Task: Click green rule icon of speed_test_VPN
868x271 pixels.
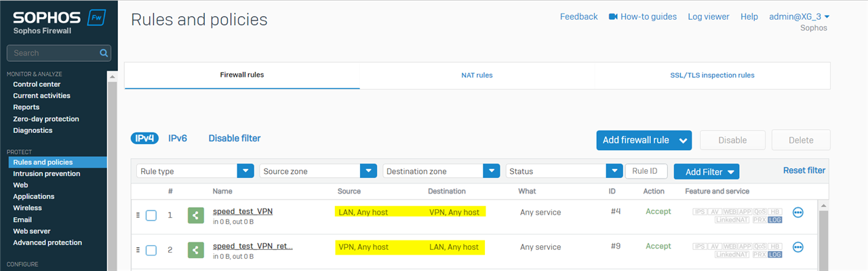Action: (x=195, y=215)
